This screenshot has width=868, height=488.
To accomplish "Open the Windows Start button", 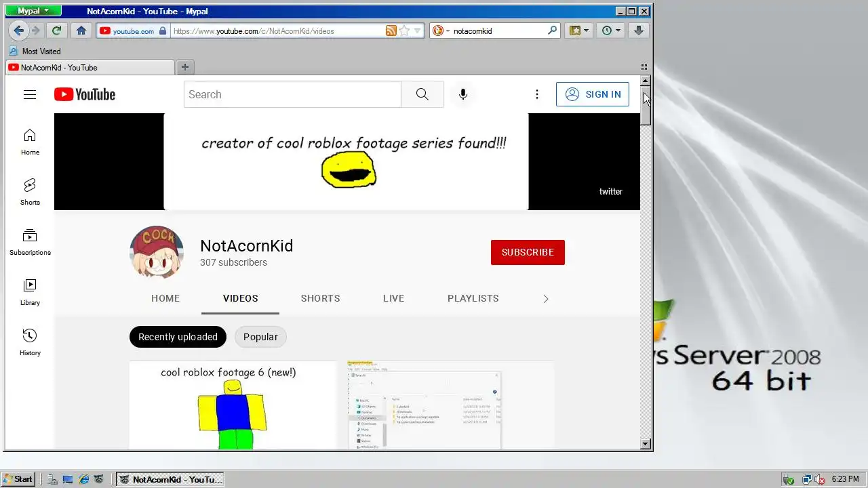I will 18,479.
